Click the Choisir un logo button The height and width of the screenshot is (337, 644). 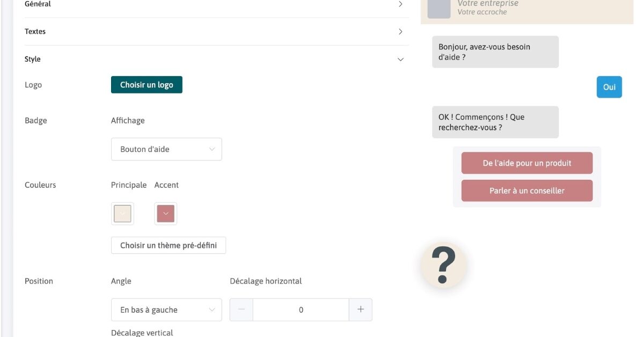(x=147, y=84)
